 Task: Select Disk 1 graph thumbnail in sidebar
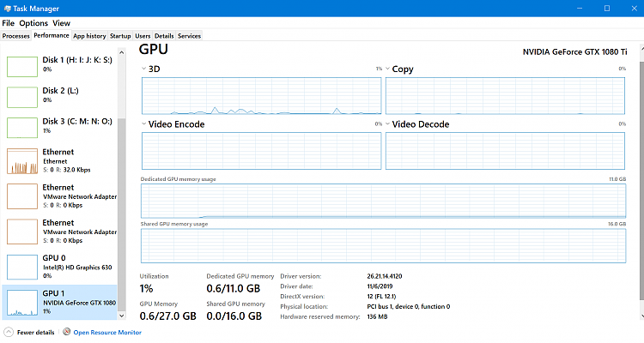[22, 64]
